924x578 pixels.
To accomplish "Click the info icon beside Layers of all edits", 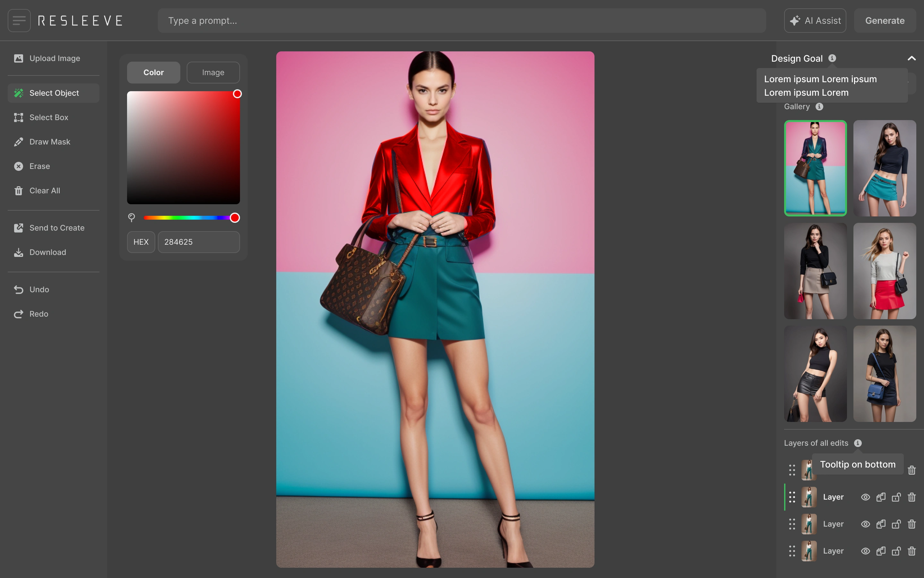I will pyautogui.click(x=858, y=443).
